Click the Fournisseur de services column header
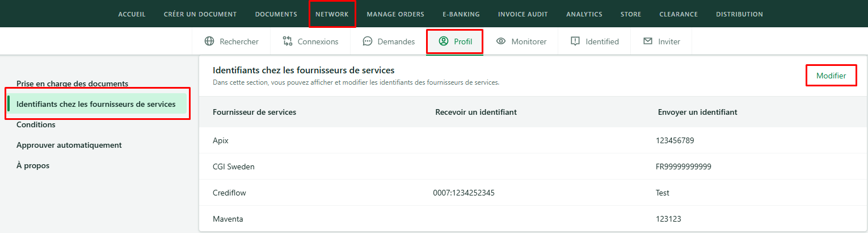Viewport: 868px width, 233px height. (x=254, y=112)
